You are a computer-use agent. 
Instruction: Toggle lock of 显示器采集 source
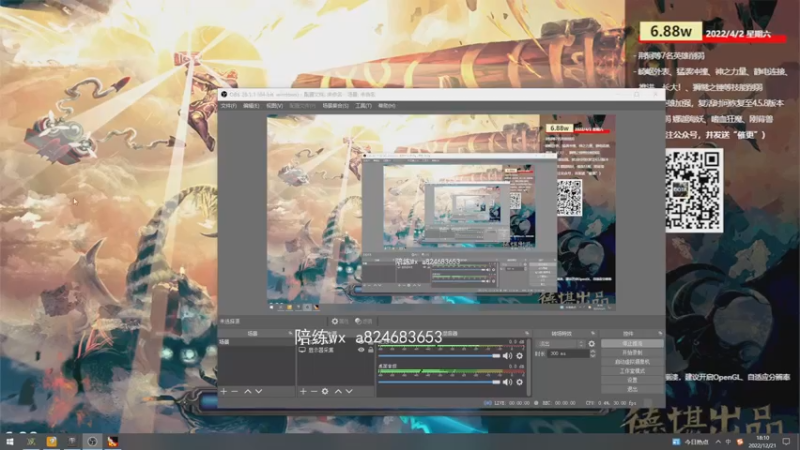tap(371, 350)
